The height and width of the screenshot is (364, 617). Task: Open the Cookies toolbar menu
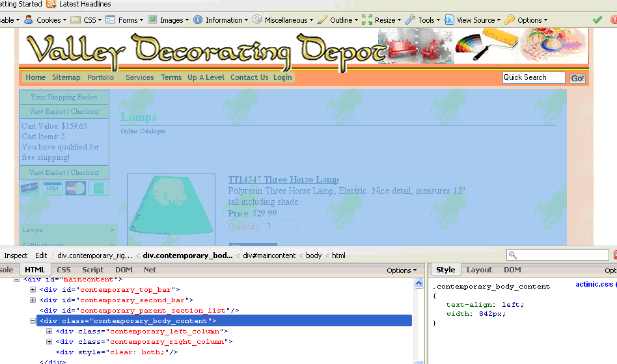tap(44, 20)
